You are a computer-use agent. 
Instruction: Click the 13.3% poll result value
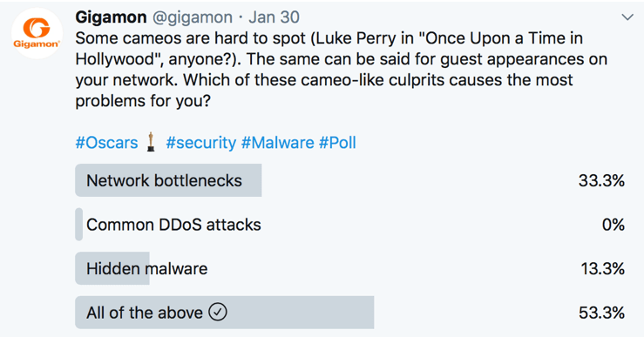tap(602, 269)
